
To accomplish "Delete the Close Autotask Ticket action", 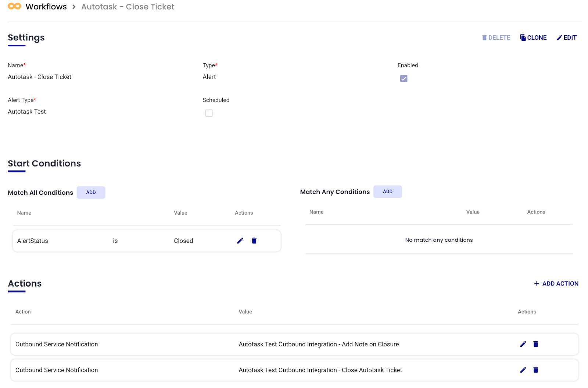I will pos(535,370).
